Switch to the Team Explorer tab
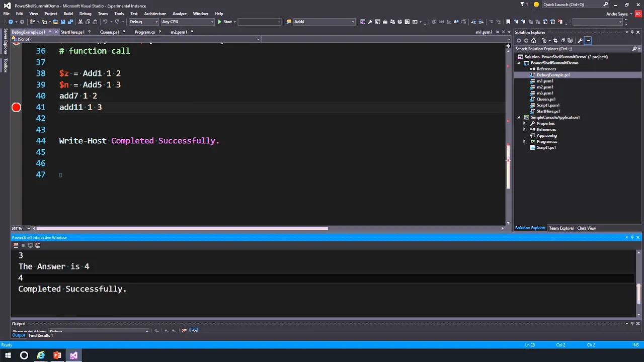The height and width of the screenshot is (362, 644). click(x=561, y=228)
